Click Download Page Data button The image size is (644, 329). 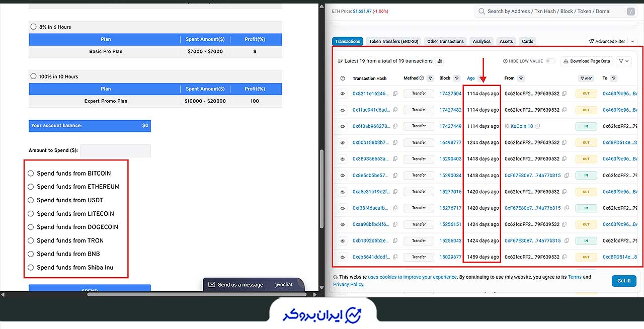(587, 61)
